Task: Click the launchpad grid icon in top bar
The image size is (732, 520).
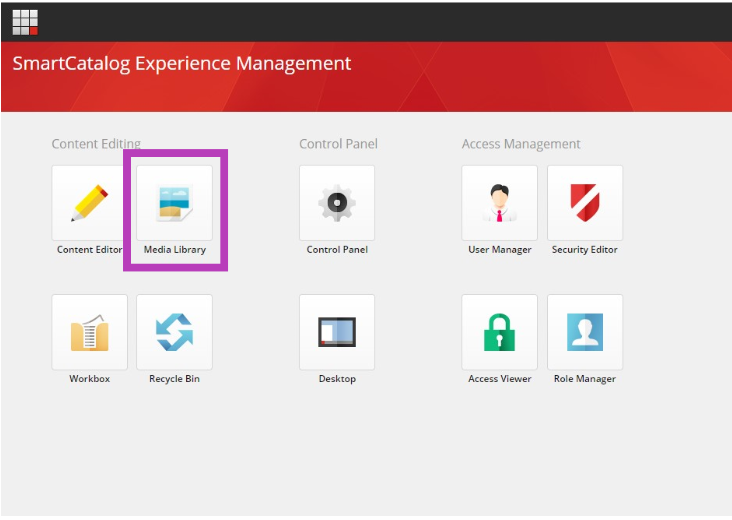Action: click(25, 22)
